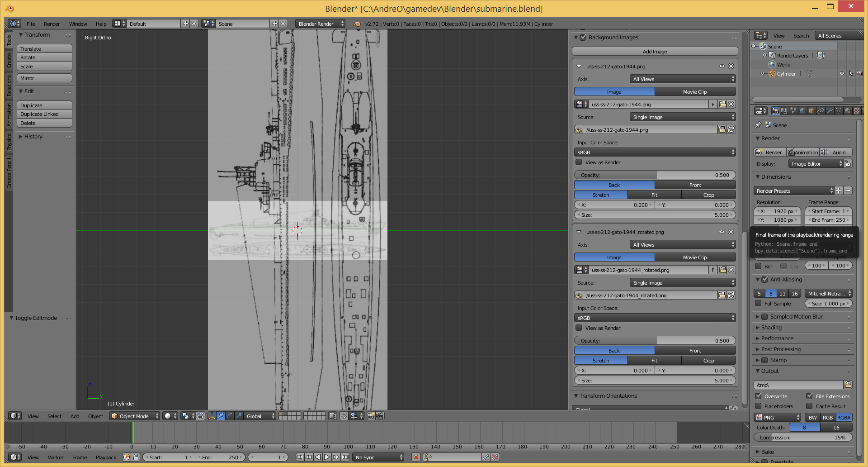The height and width of the screenshot is (467, 868).
Task: Play the animation forward
Action: click(327, 457)
